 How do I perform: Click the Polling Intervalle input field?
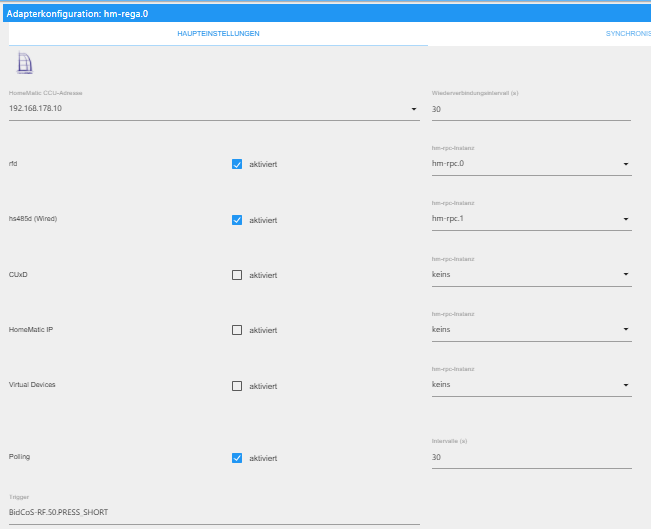[531, 458]
